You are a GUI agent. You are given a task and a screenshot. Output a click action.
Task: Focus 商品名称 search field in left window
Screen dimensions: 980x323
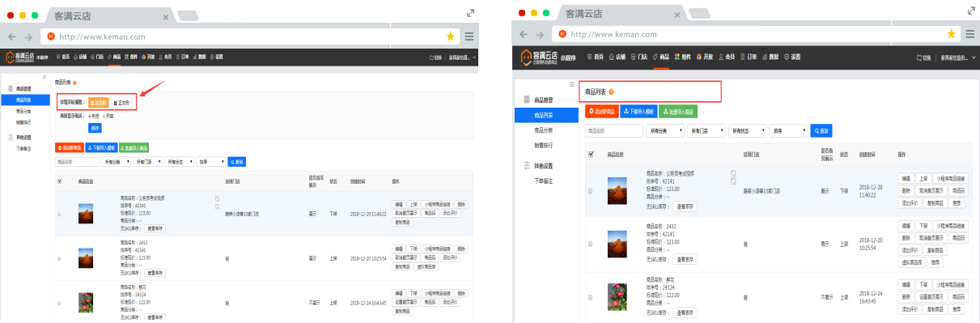[77, 162]
